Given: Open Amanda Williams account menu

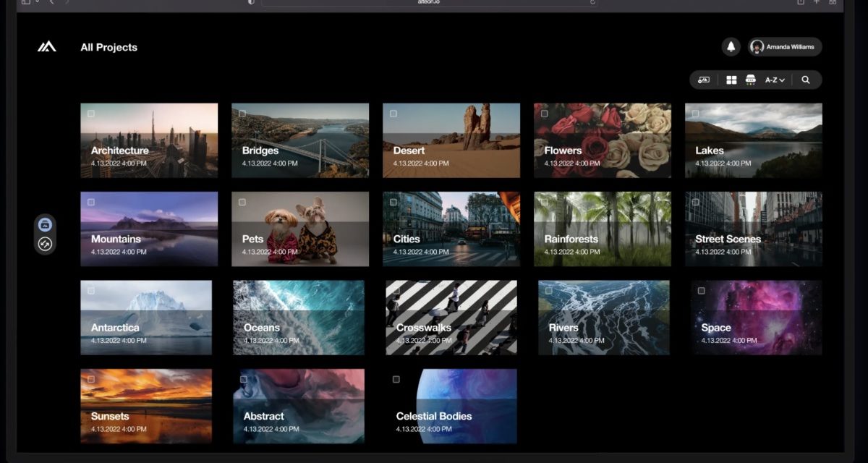Looking at the screenshot, I should pyautogui.click(x=785, y=47).
